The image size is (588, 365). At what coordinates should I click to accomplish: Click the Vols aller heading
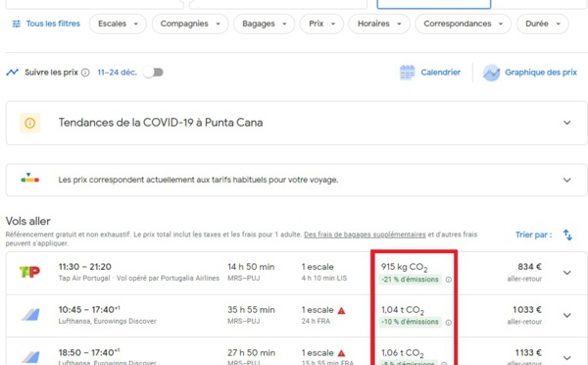(x=28, y=221)
